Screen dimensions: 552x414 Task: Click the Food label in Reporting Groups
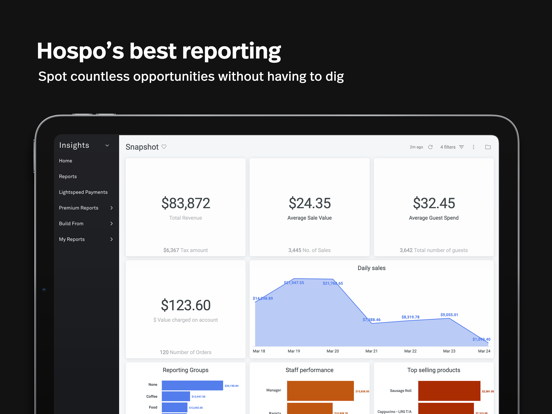[153, 407]
